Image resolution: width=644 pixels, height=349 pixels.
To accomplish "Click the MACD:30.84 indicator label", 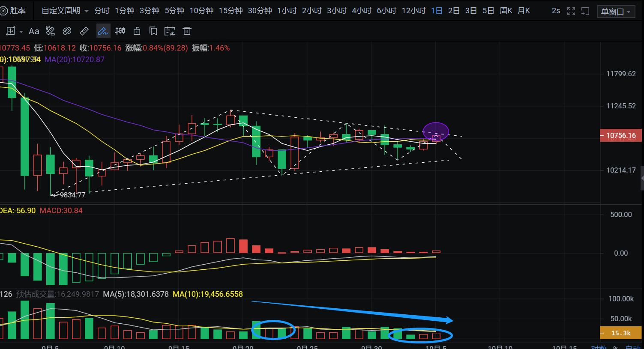I will pos(61,211).
